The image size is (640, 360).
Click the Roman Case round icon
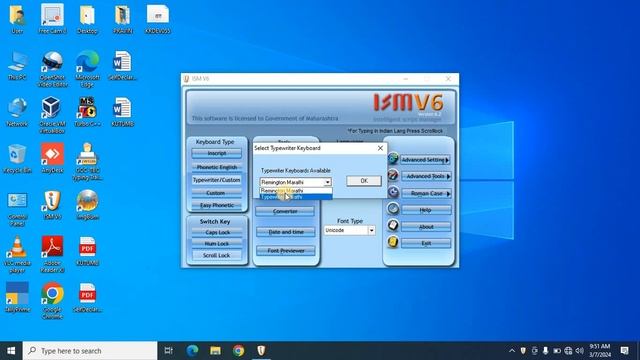pos(393,192)
